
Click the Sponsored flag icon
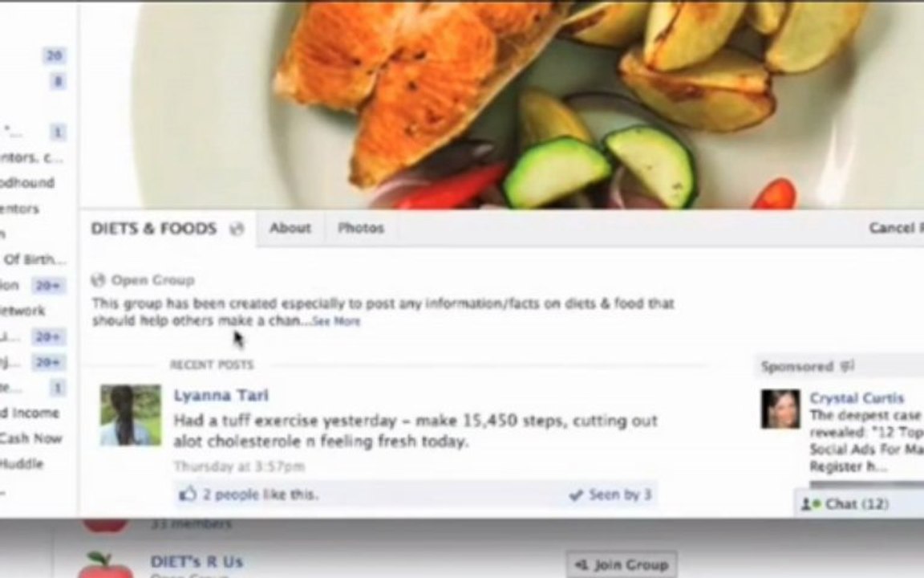coord(847,366)
